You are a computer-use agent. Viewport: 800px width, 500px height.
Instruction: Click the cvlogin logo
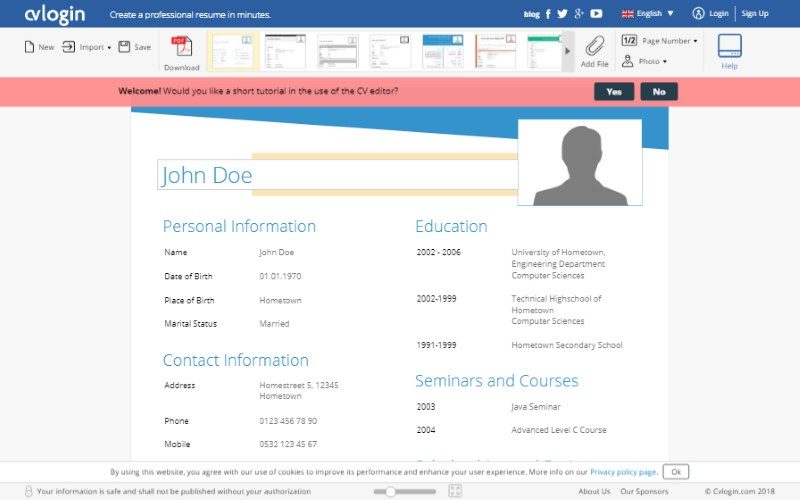55,14
